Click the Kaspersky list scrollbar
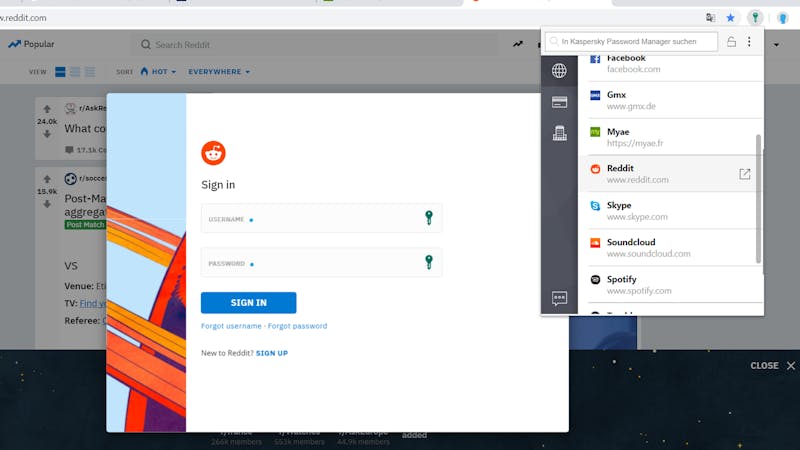Viewport: 800px width, 450px height. tap(758, 199)
